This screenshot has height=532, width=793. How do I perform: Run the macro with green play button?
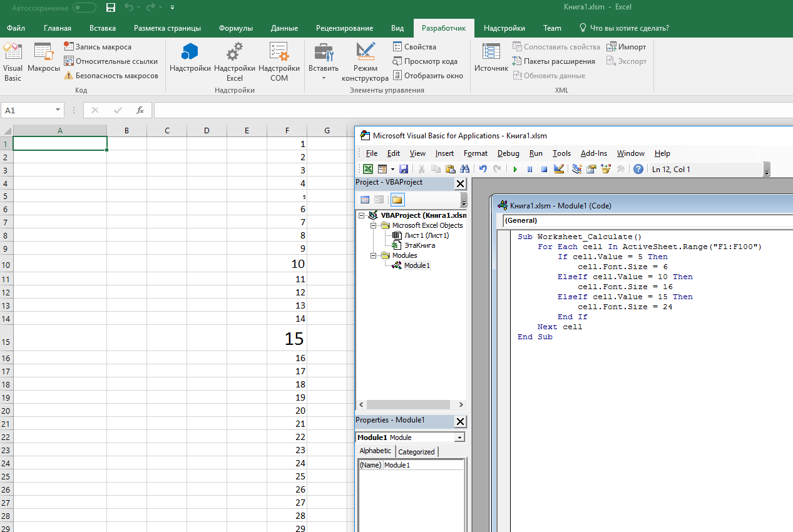point(515,169)
